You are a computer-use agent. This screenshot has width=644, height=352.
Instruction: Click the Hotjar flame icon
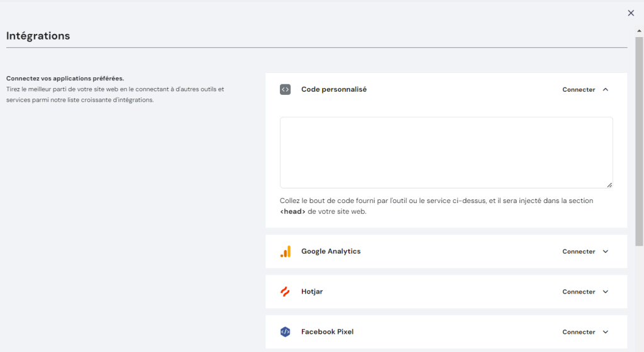click(285, 292)
